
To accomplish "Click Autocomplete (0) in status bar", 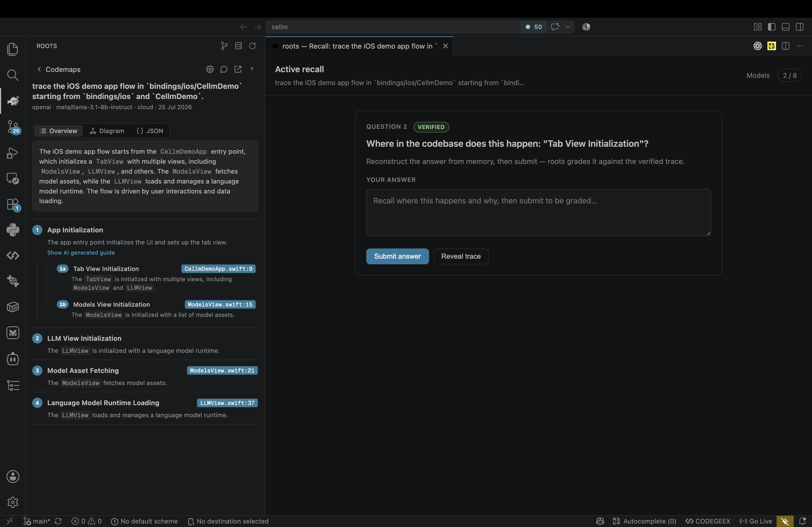I will click(x=644, y=521).
